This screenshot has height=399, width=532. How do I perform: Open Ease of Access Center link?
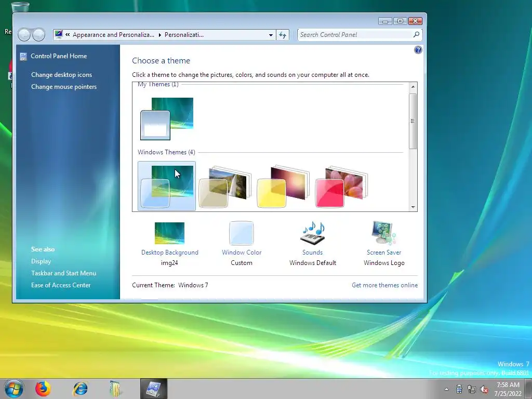pyautogui.click(x=61, y=285)
